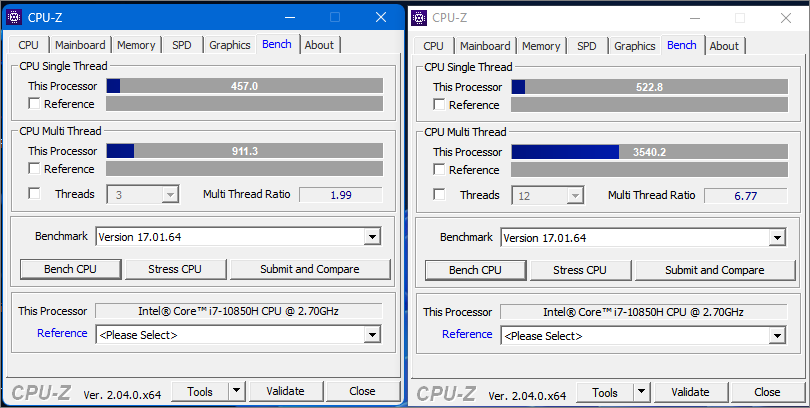The image size is (810, 408).
Task: Open Reference processor dropdown in right window
Action: pyautogui.click(x=643, y=336)
